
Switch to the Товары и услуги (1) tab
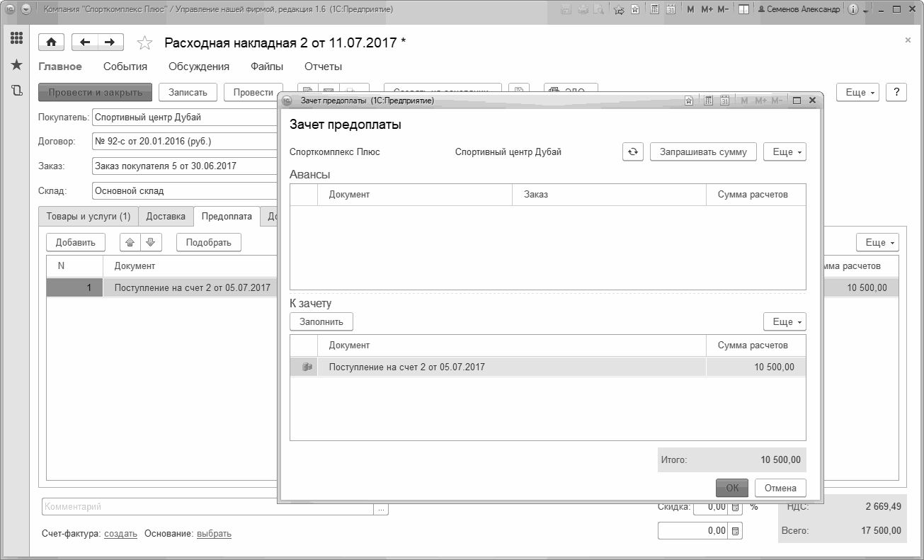(89, 217)
